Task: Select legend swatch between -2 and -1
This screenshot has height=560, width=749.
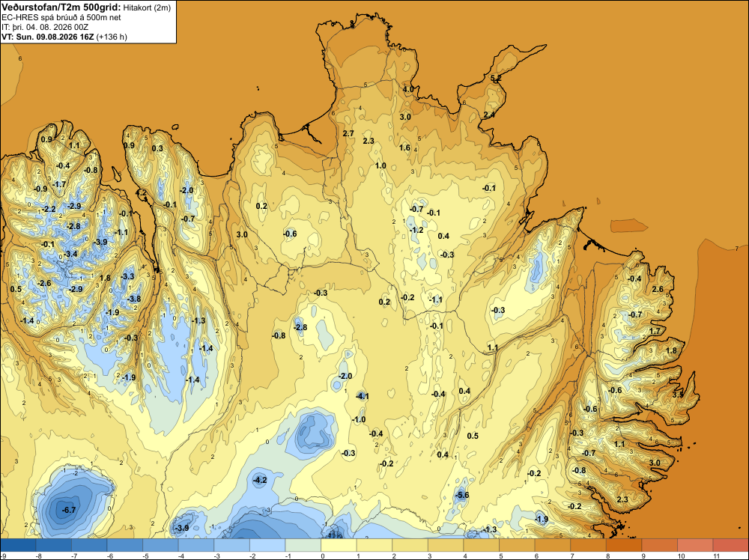Action: [x=267, y=545]
